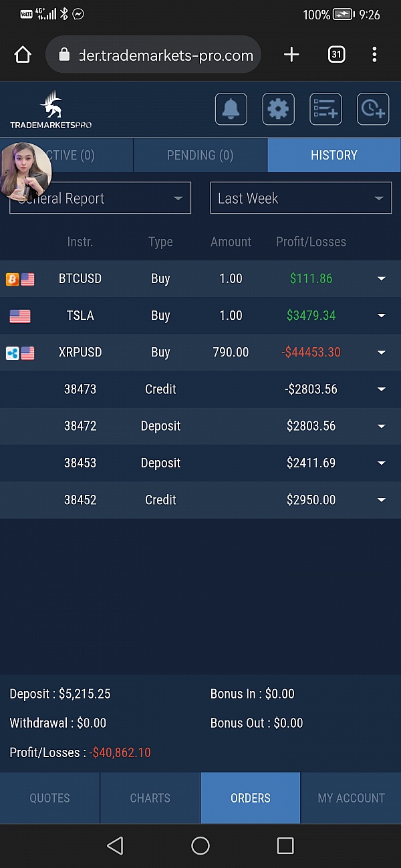Switch to the PENDING (0) tab
Viewport: 401px width, 868px height.
[200, 155]
